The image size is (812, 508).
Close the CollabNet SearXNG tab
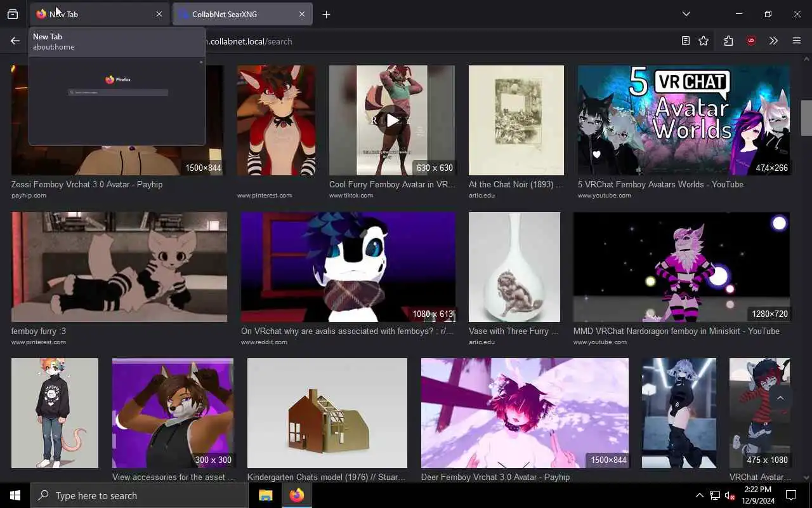[302, 14]
